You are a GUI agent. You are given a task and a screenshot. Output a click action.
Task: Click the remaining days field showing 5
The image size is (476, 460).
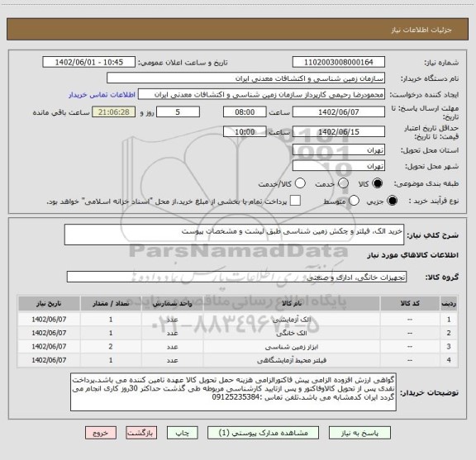(178, 112)
